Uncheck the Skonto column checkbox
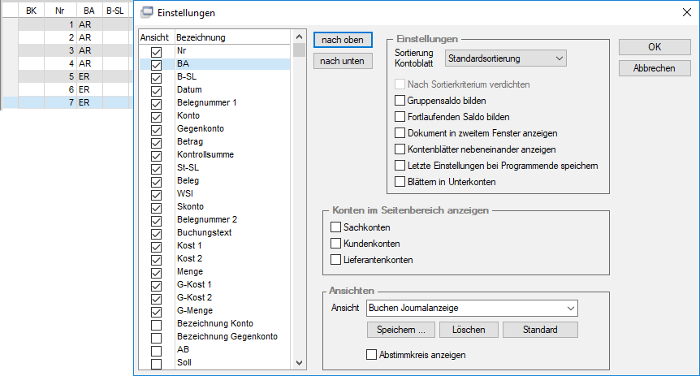 click(x=156, y=208)
